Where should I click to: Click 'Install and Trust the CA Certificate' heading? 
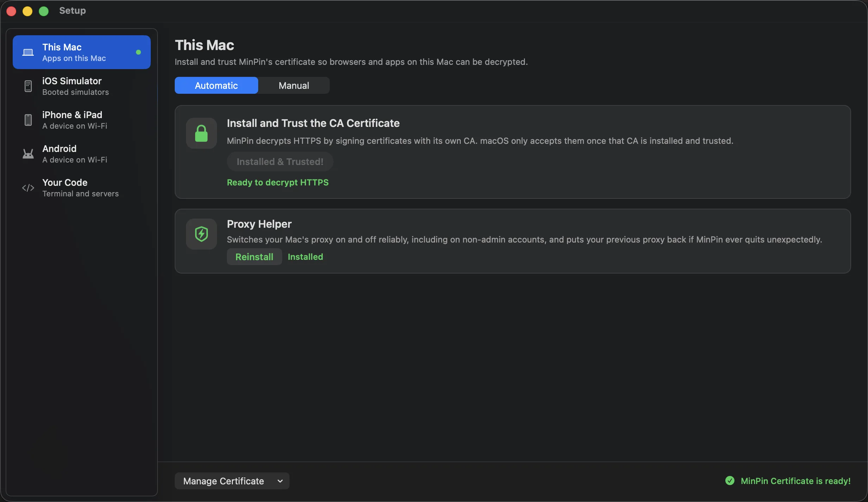pos(313,123)
